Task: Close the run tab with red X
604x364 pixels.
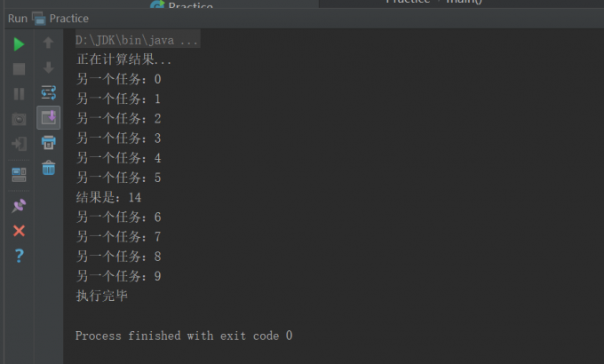Action: pyautogui.click(x=19, y=231)
